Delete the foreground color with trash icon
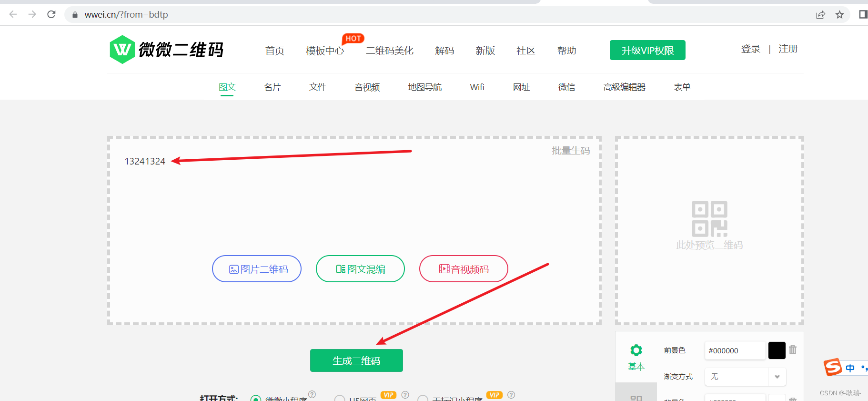Screen dimensions: 868x401 point(793,350)
